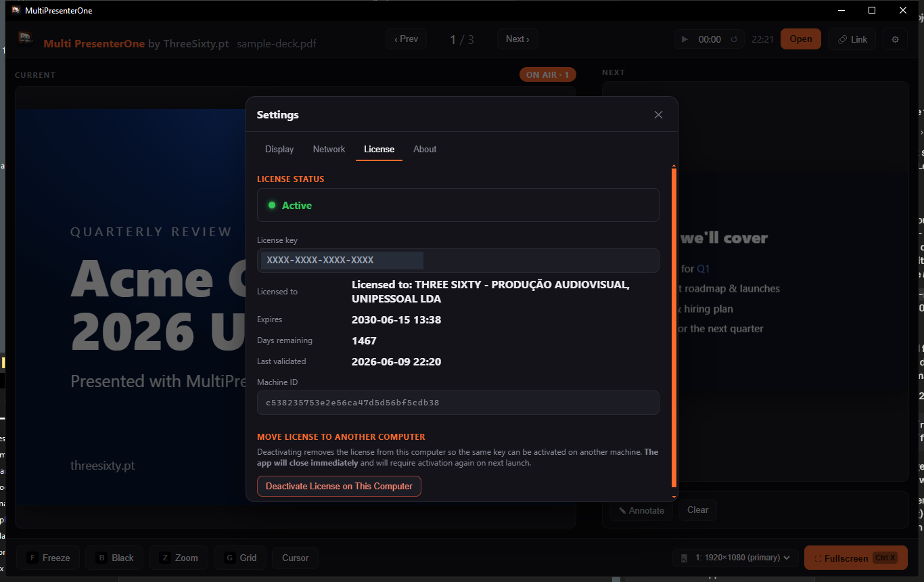Click the slide counter 1 / 3
Viewport: 924px width, 582px height.
click(x=462, y=39)
